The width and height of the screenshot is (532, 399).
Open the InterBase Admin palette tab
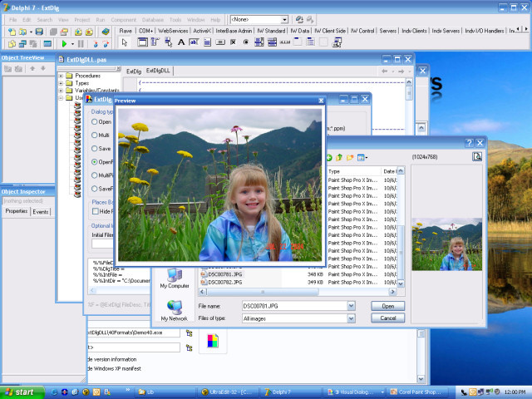(x=234, y=31)
